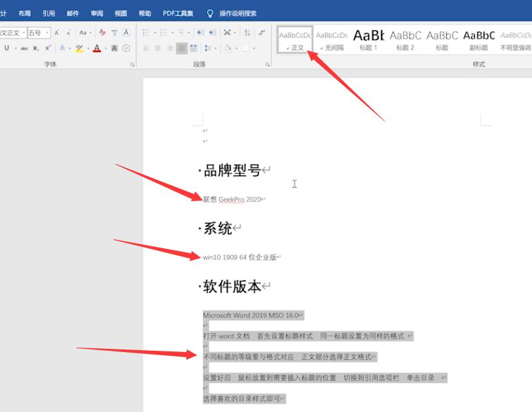Open Paragraph dialog launcher
The height and width of the screenshot is (412, 532).
[268, 64]
